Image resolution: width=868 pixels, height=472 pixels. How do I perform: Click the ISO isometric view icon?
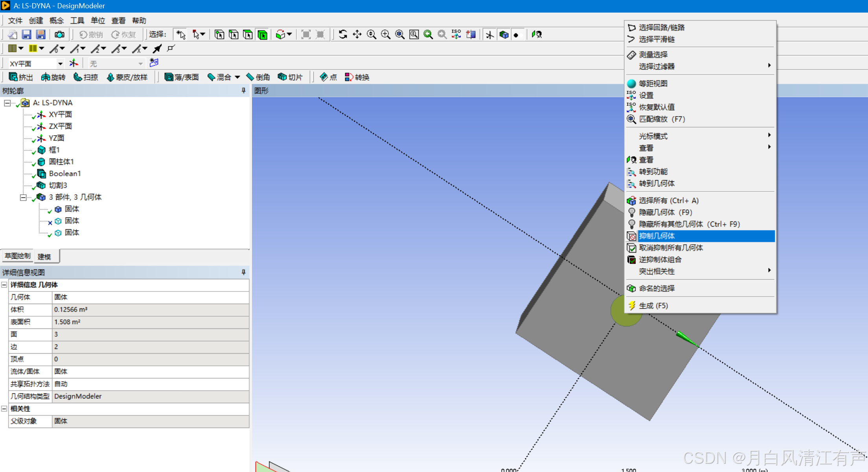456,35
